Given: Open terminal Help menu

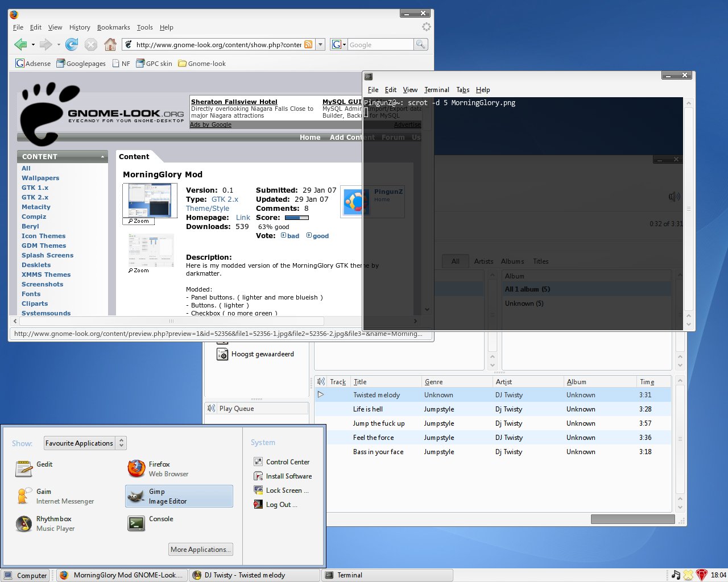Looking at the screenshot, I should tap(483, 90).
